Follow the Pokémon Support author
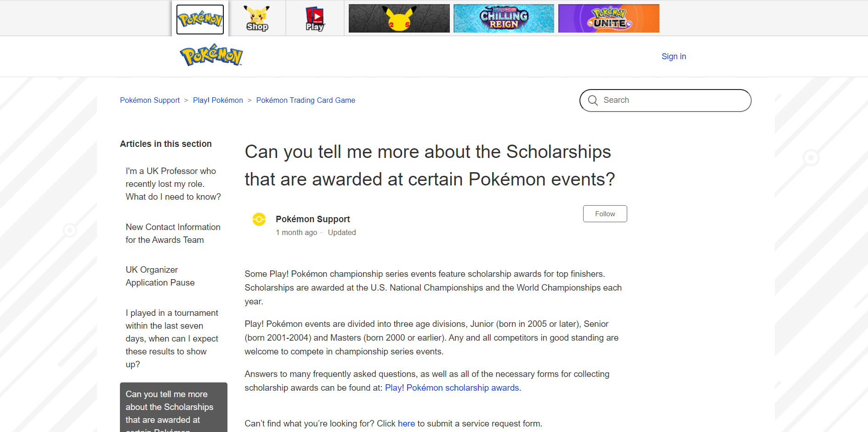The height and width of the screenshot is (432, 868). pyautogui.click(x=605, y=213)
